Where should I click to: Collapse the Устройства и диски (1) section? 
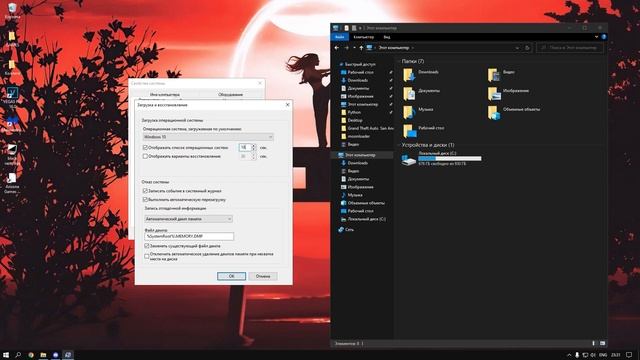click(399, 145)
